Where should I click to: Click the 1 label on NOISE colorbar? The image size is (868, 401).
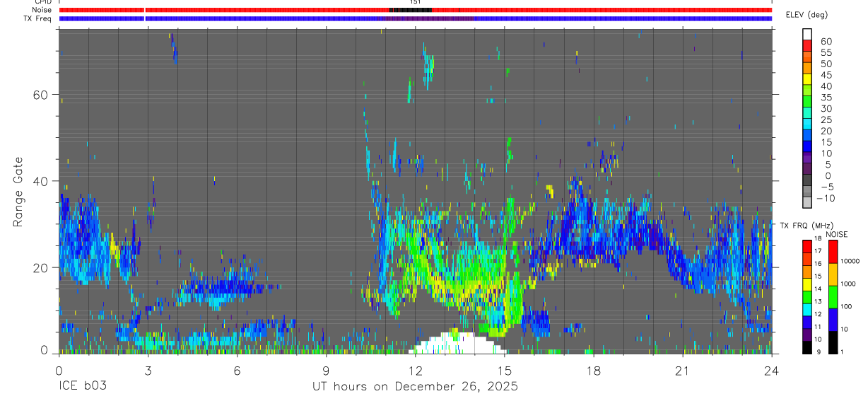(x=843, y=351)
